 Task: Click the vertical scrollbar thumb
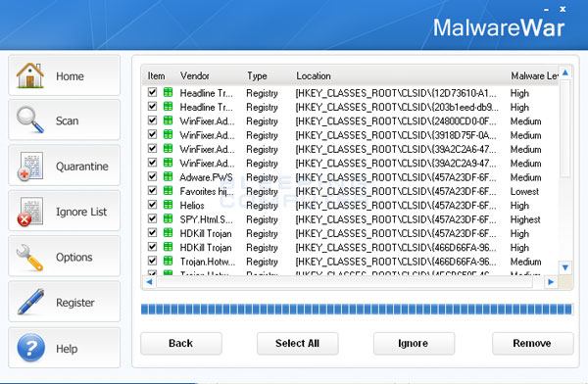tap(565, 127)
